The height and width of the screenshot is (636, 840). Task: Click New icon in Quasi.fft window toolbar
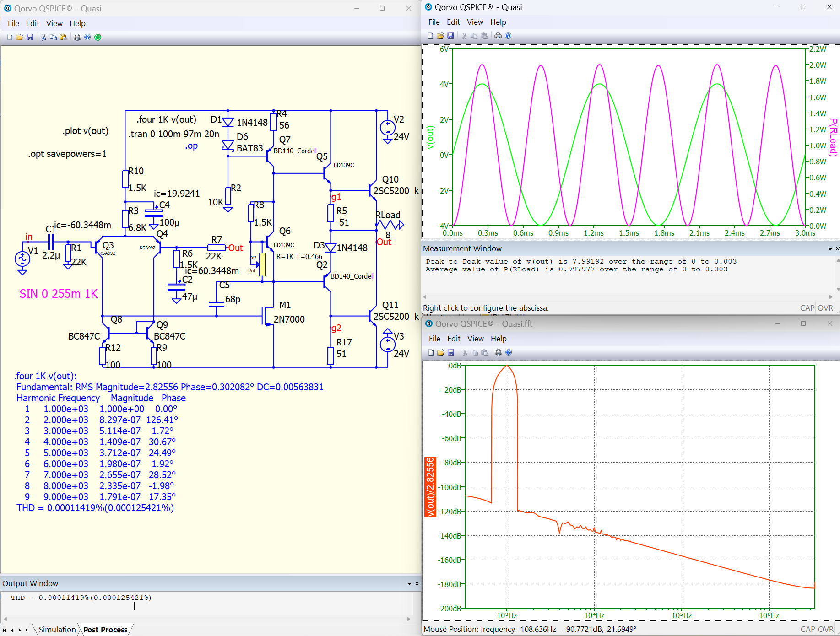pyautogui.click(x=431, y=352)
